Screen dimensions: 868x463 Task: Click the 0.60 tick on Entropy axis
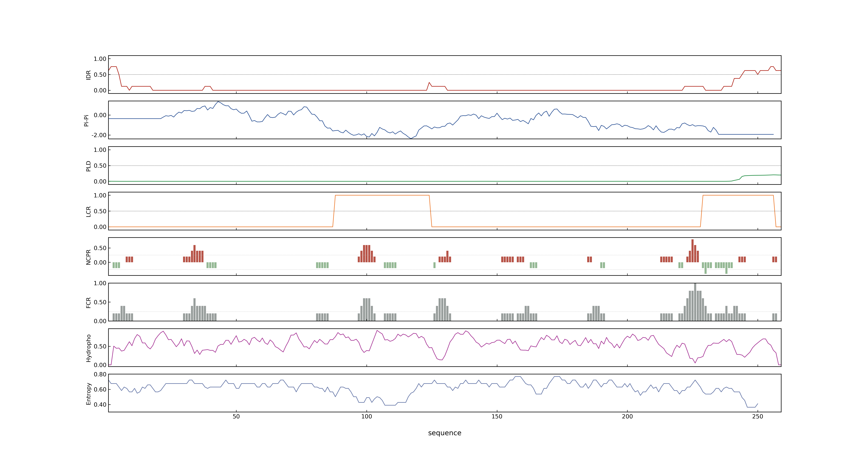pyautogui.click(x=100, y=389)
